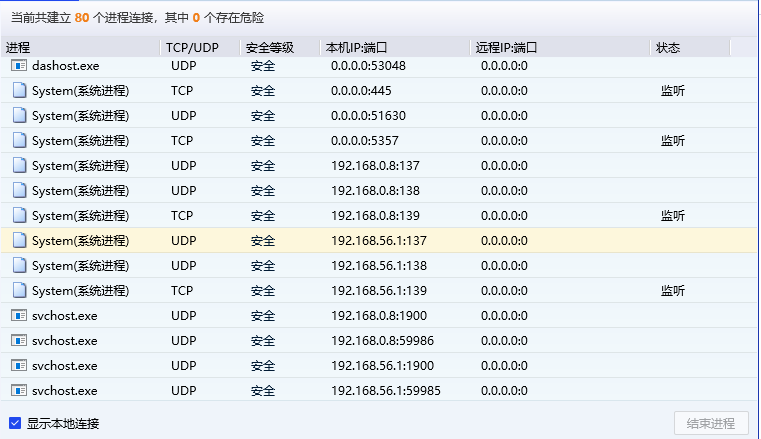Sort by the 本机IP:端口 column header
This screenshot has width=761, height=439.
click(395, 47)
